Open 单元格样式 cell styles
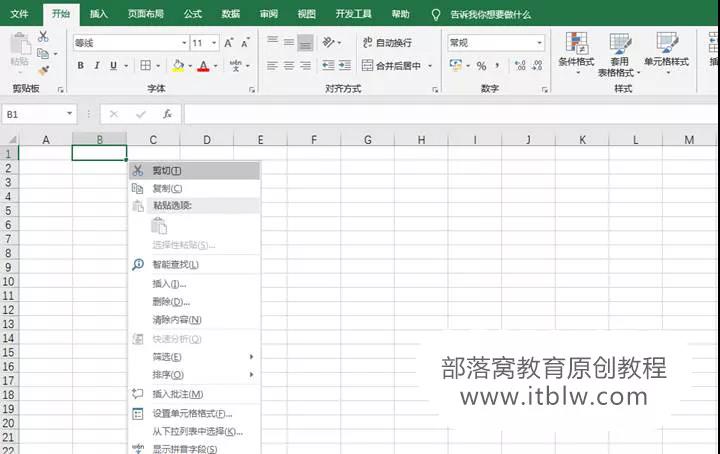Viewport: 720px width, 454px height. [x=666, y=53]
